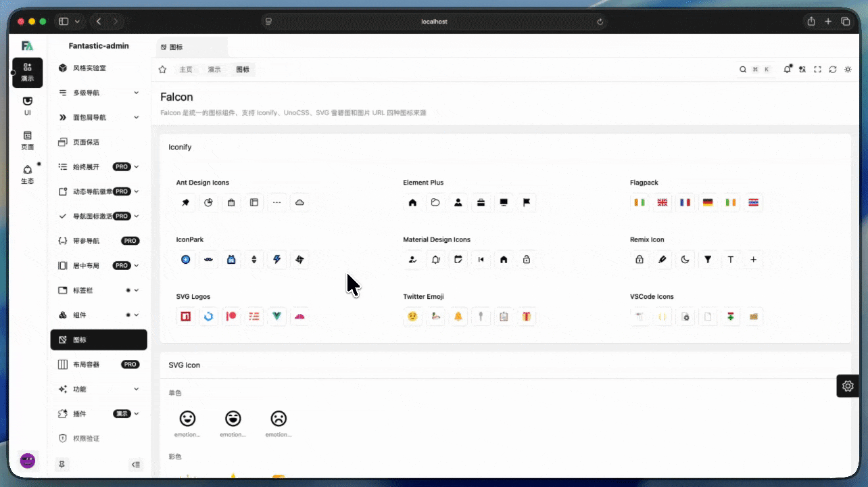The width and height of the screenshot is (868, 487).
Task: Enter fullscreen mode from the toolbar
Action: click(817, 70)
